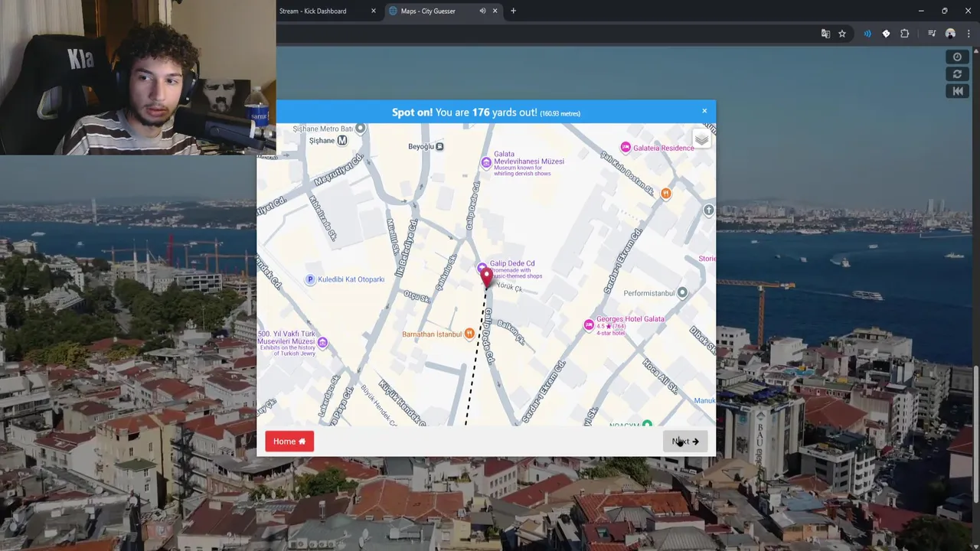Open a new browser tab
980x551 pixels.
tap(513, 11)
